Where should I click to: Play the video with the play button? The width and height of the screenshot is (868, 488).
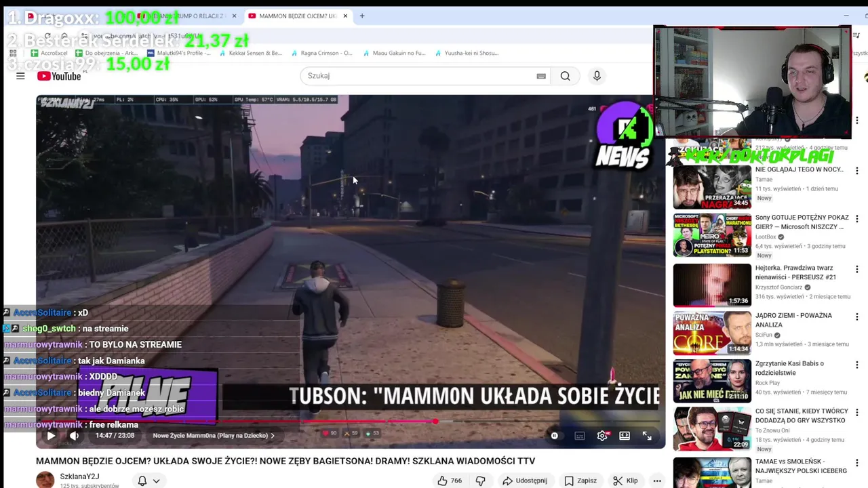(51, 436)
